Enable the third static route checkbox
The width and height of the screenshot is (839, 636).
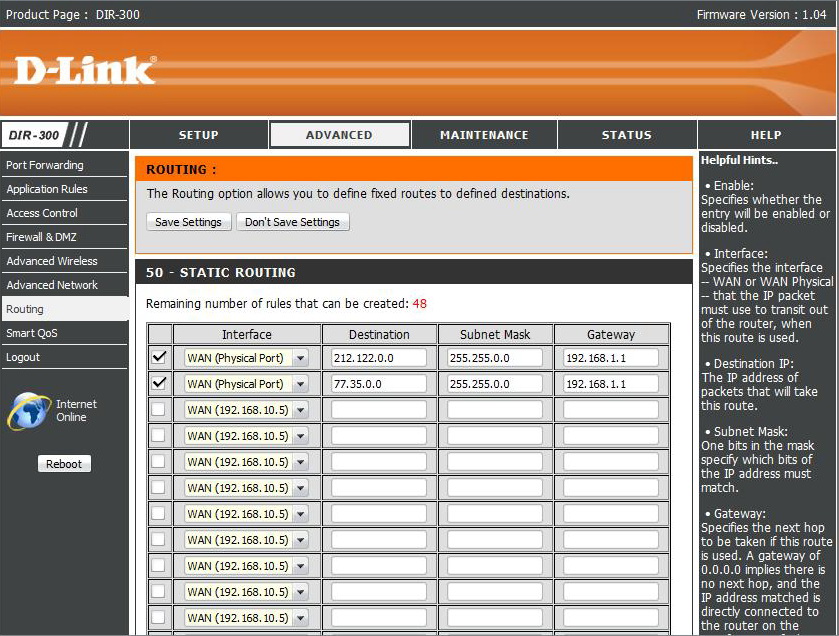(159, 410)
